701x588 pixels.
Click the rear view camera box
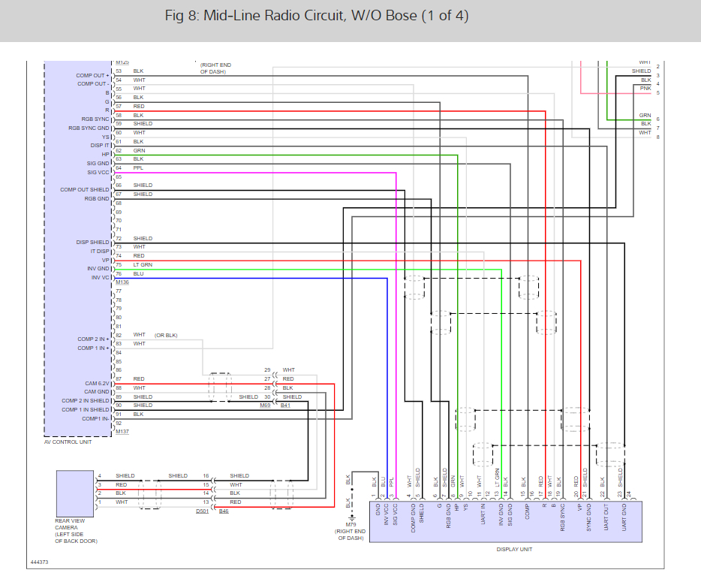pyautogui.click(x=75, y=493)
